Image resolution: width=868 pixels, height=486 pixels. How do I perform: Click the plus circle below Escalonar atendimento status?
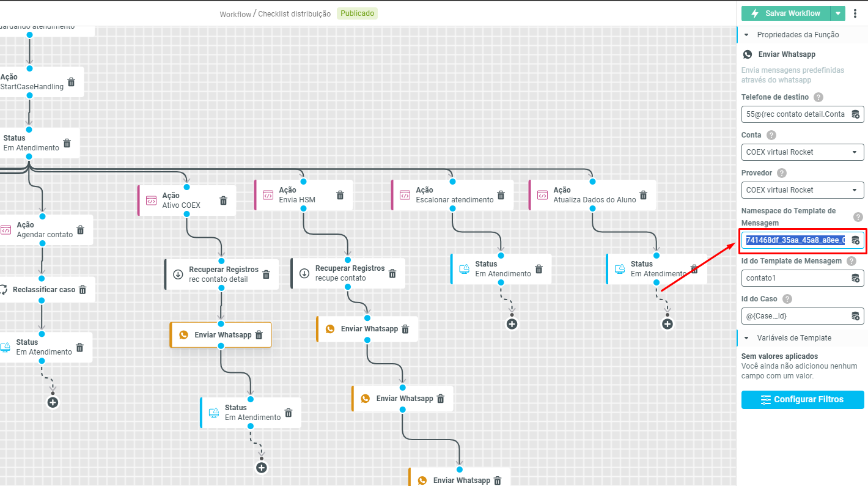click(512, 324)
